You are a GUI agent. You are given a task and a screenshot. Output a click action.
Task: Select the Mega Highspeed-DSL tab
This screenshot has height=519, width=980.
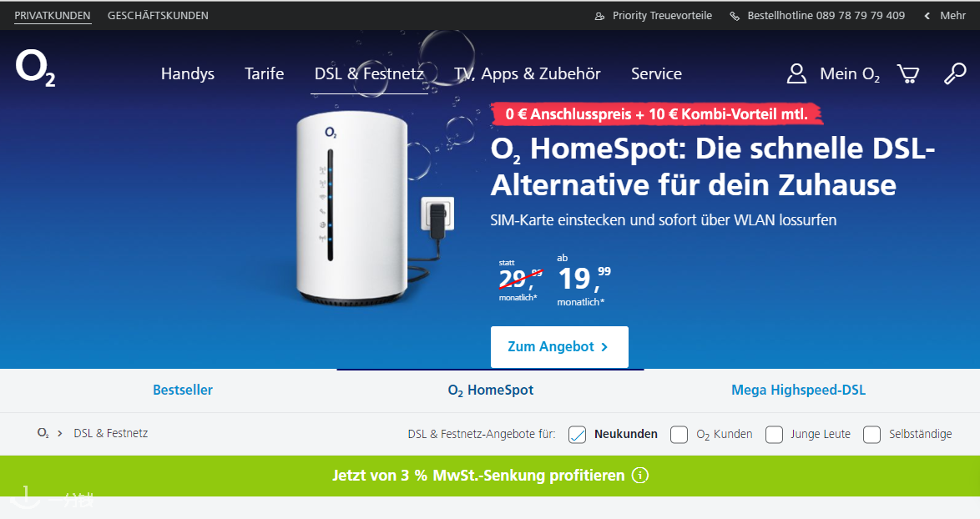799,390
